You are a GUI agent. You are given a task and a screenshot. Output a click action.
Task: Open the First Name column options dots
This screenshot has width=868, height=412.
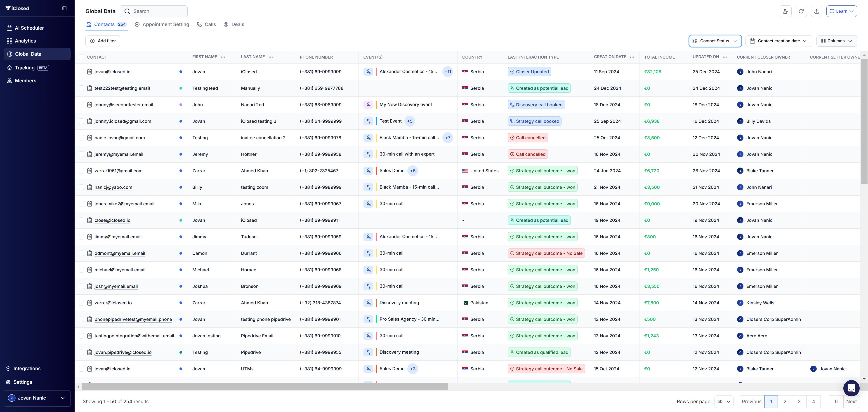click(223, 57)
